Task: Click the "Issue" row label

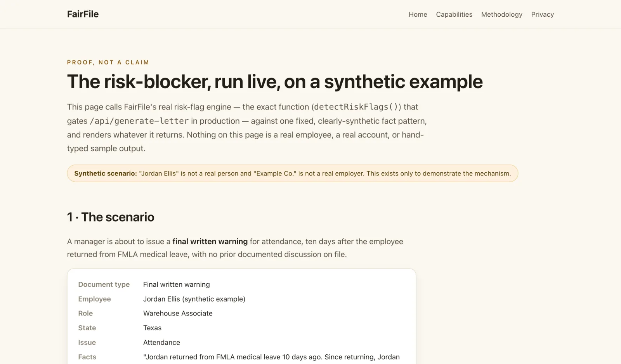Action: click(87, 342)
